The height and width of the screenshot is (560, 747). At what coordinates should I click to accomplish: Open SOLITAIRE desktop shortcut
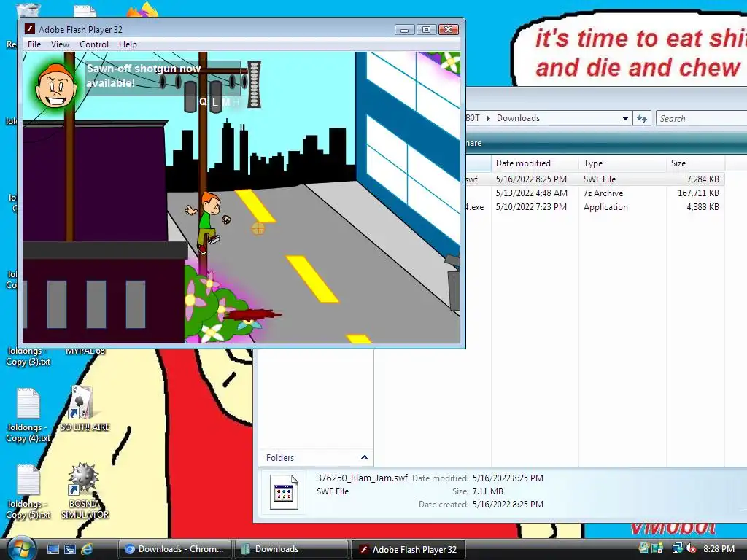[x=85, y=409]
